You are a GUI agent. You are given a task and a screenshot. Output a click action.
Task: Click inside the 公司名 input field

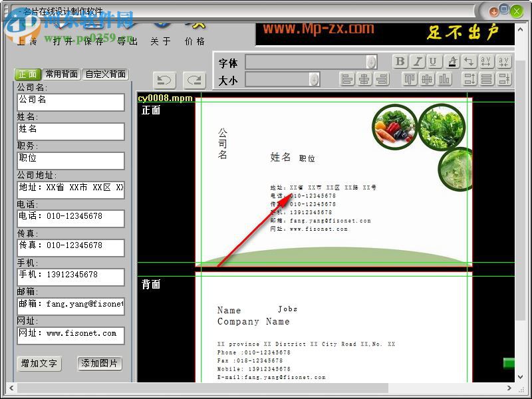71,102
